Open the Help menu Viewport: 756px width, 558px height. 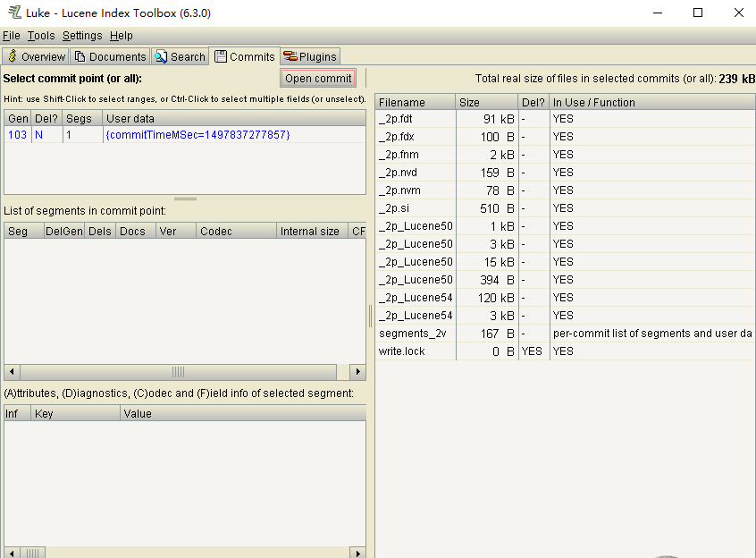coord(121,36)
